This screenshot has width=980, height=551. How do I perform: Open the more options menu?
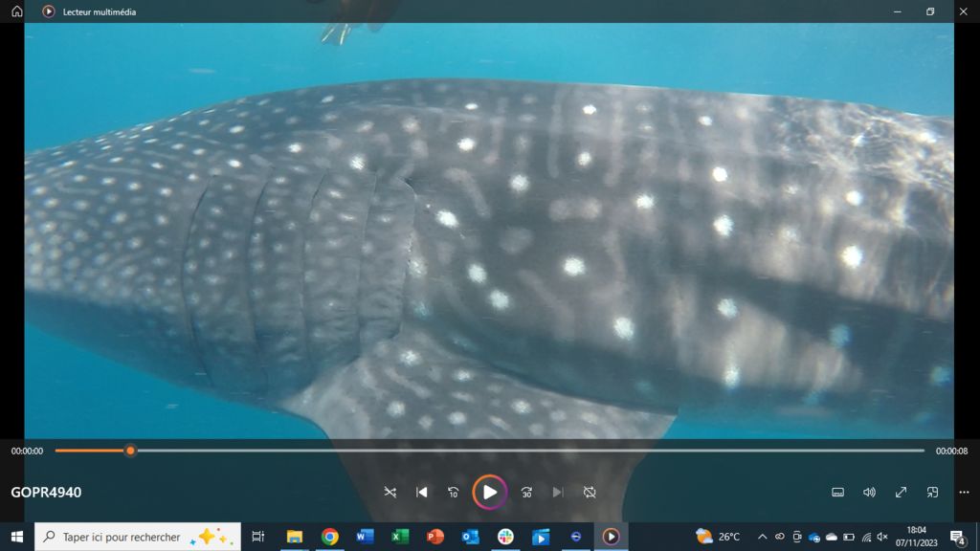pos(964,493)
